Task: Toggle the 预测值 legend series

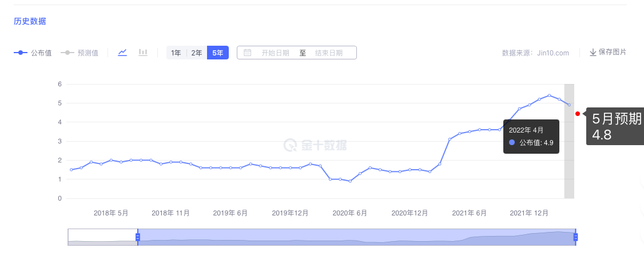Action: pyautogui.click(x=79, y=53)
